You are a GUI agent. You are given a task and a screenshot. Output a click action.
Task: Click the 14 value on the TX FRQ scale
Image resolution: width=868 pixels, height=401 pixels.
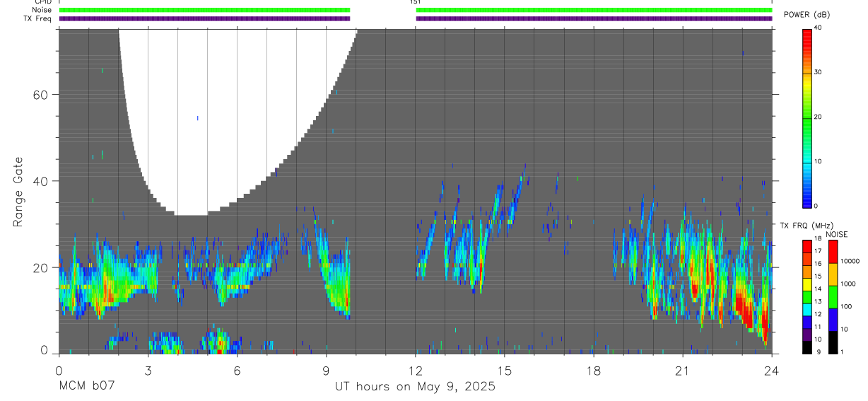click(819, 289)
